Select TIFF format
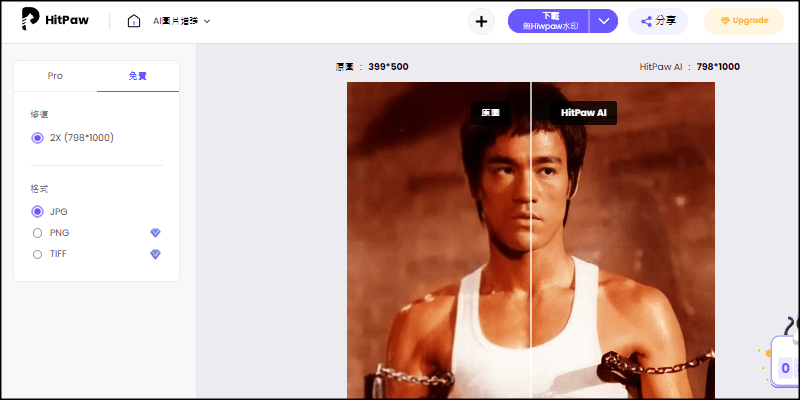 point(49,254)
